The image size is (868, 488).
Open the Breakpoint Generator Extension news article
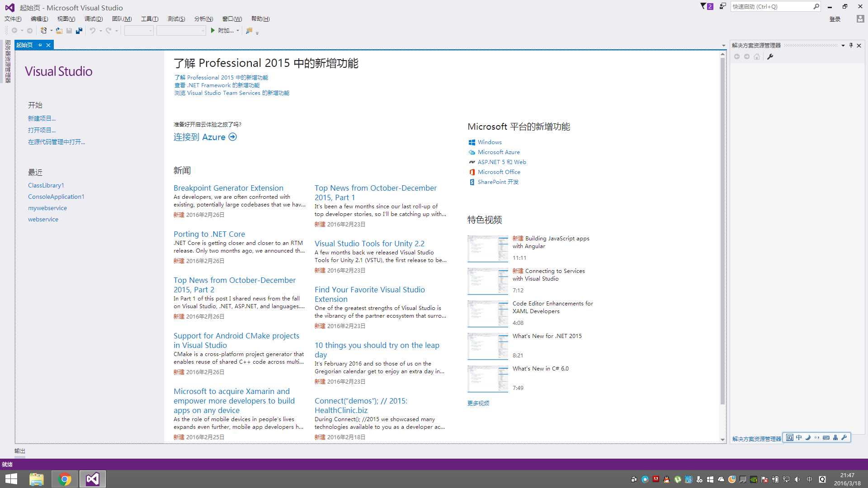tap(228, 188)
